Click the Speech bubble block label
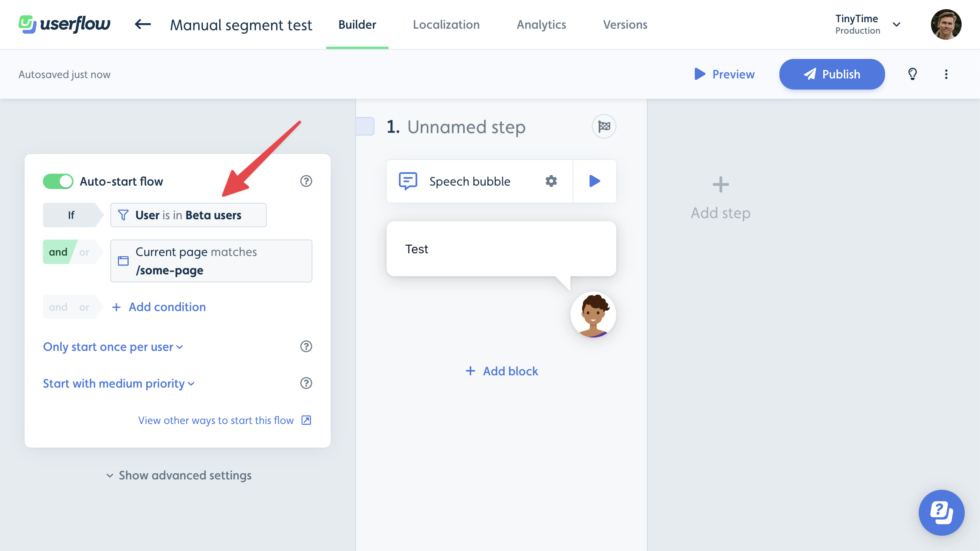The width and height of the screenshot is (980, 551). click(470, 181)
